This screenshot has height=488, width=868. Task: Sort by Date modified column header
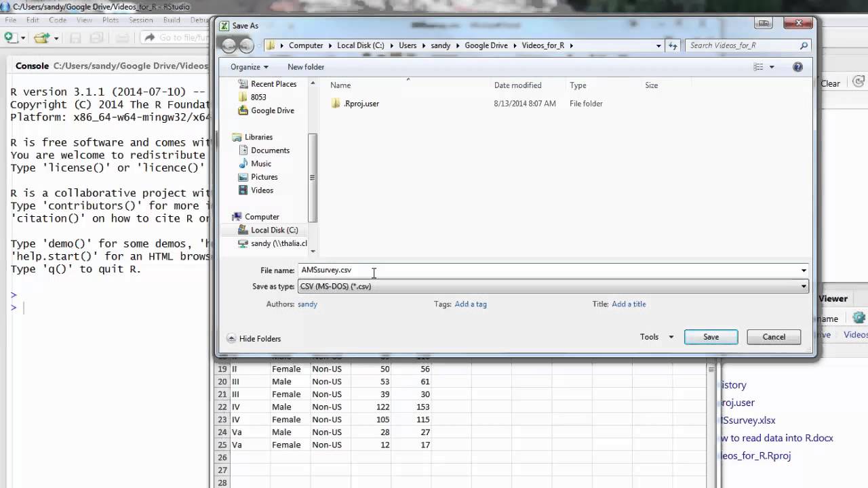pyautogui.click(x=517, y=85)
